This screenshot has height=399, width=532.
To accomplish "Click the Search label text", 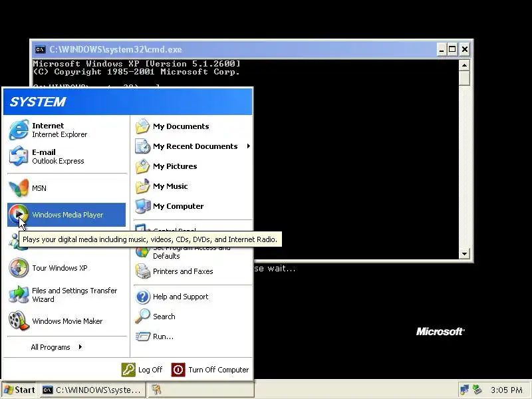I will (164, 317).
